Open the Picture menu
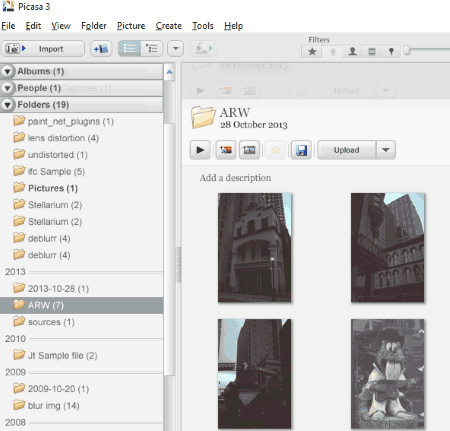 point(131,26)
